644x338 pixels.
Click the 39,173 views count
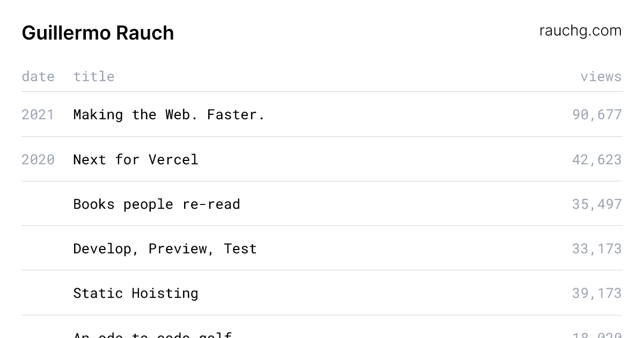(x=597, y=293)
